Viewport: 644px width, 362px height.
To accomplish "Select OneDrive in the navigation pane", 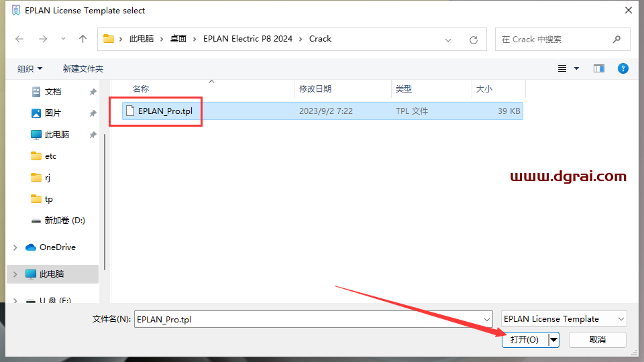I will point(58,247).
